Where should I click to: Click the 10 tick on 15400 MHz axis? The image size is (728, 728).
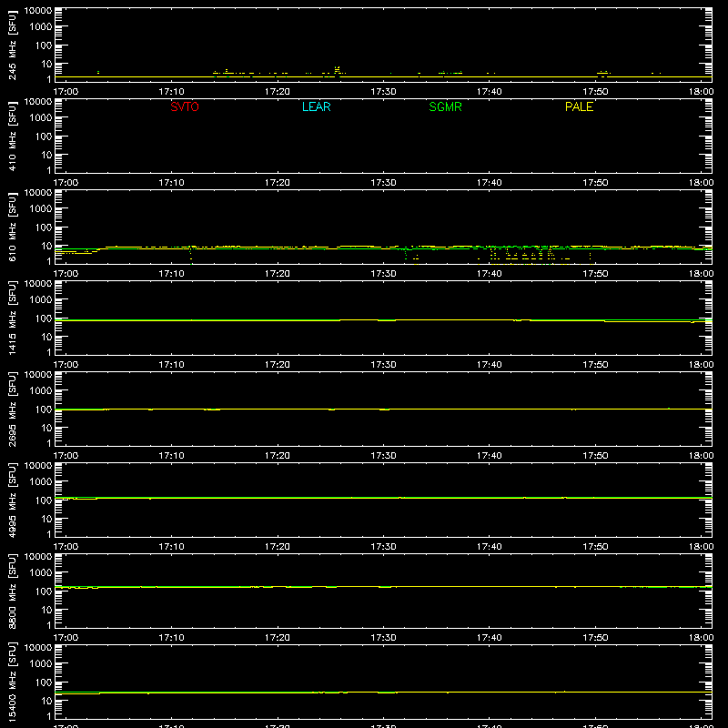coord(46,701)
